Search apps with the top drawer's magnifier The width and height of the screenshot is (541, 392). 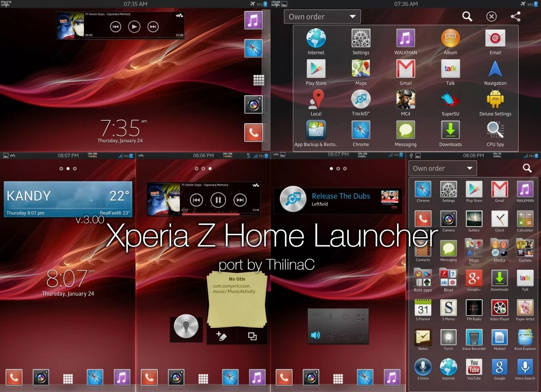(467, 16)
